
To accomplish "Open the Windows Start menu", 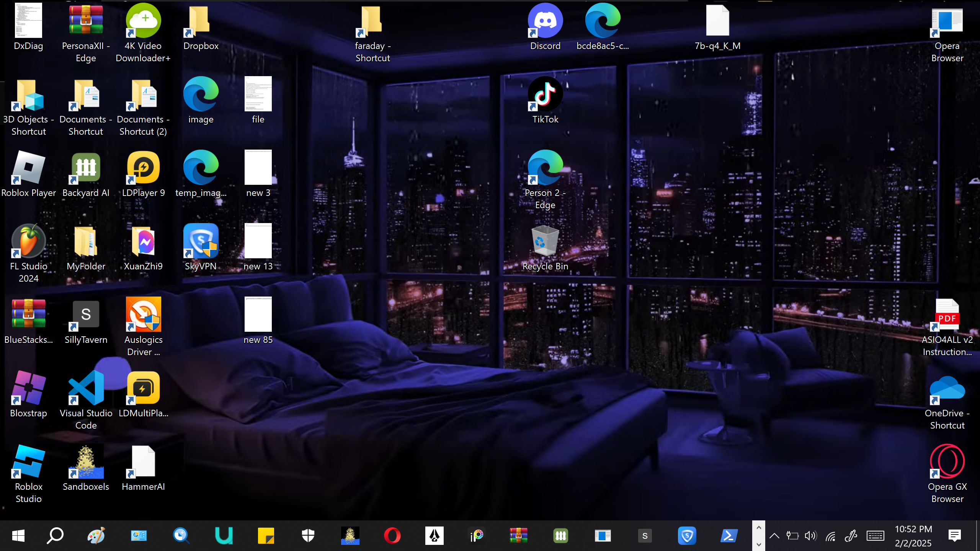I will click(18, 536).
